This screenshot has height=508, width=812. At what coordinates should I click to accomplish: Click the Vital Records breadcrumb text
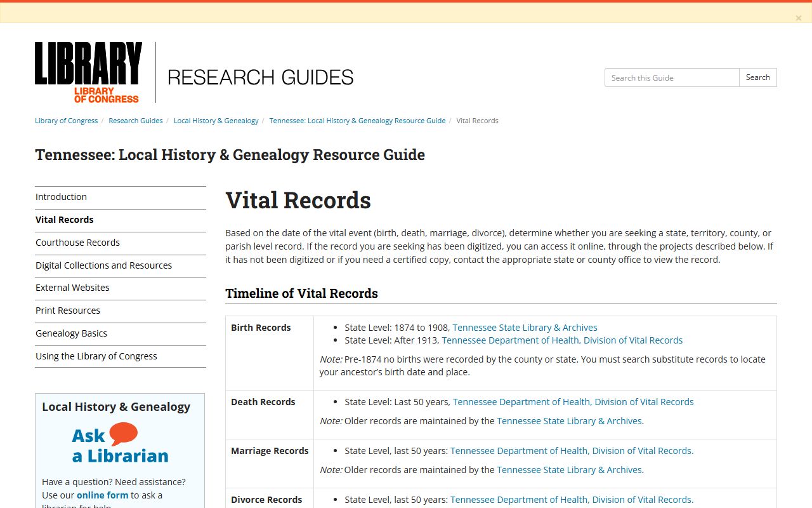point(477,121)
